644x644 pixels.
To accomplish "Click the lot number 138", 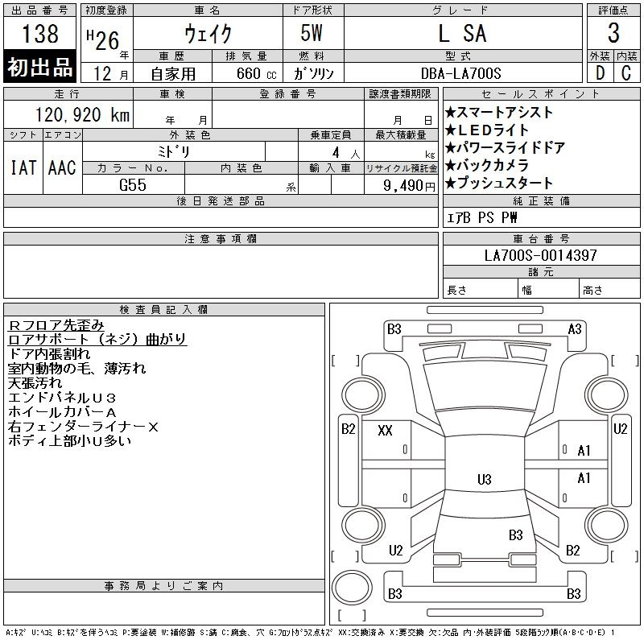I will (40, 34).
